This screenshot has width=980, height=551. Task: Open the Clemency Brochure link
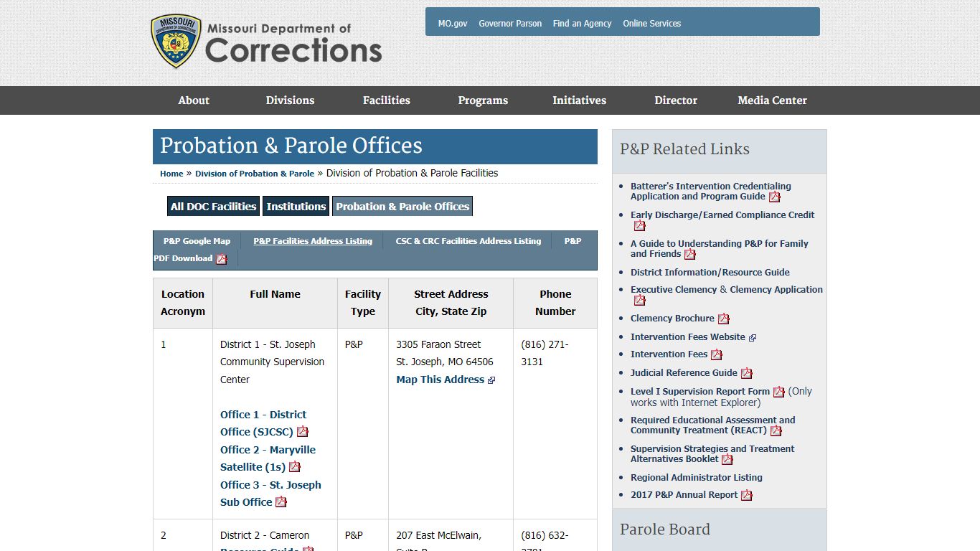point(672,319)
